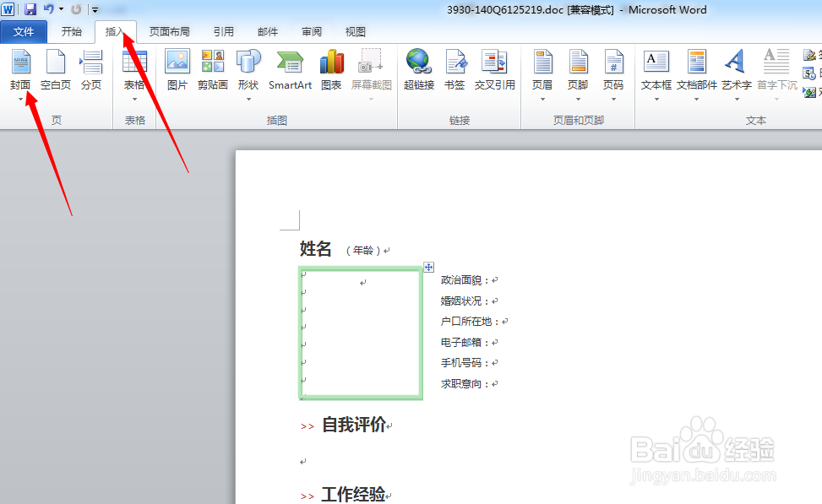Click the Word application icon in title bar
The width and height of the screenshot is (822, 504).
coord(8,9)
